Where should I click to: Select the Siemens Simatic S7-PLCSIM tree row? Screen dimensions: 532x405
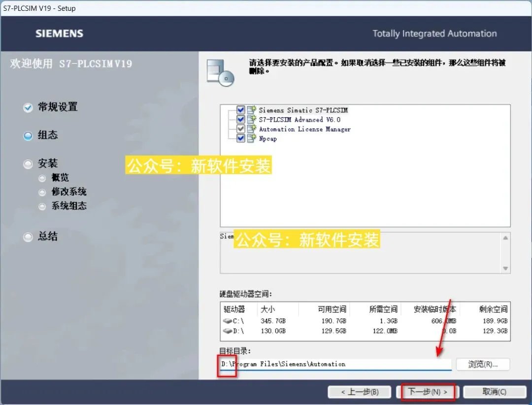coord(303,110)
